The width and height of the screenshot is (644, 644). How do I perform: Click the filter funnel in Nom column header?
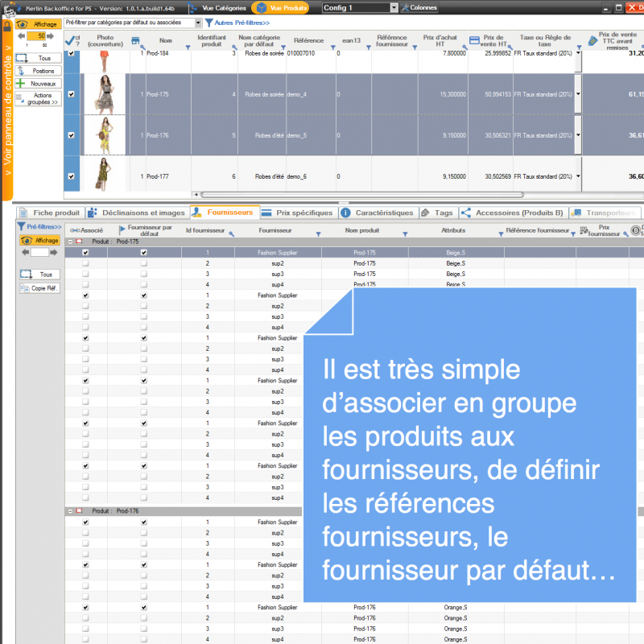(188, 47)
